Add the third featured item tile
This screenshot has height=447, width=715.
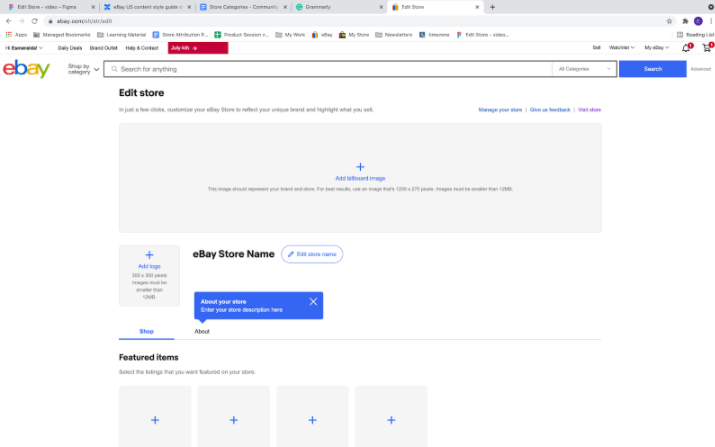[x=312, y=421]
